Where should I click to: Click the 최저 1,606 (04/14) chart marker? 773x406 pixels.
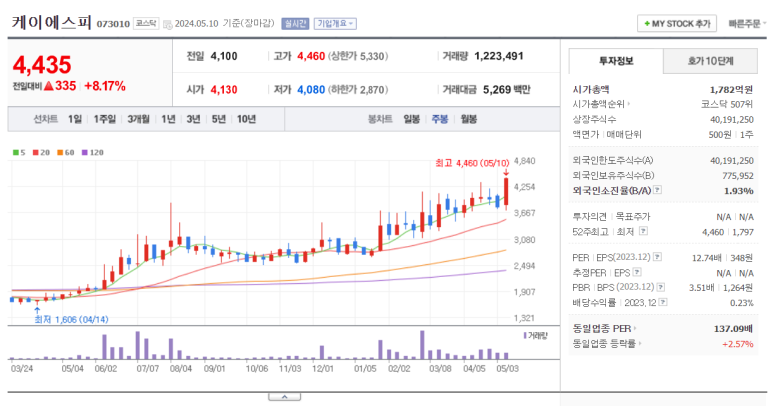(x=71, y=319)
